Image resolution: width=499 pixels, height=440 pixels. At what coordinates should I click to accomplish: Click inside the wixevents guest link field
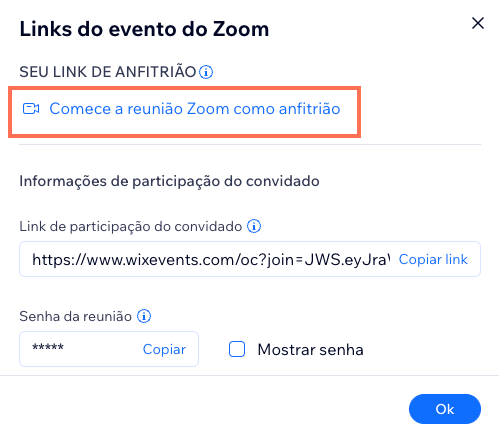[211, 259]
